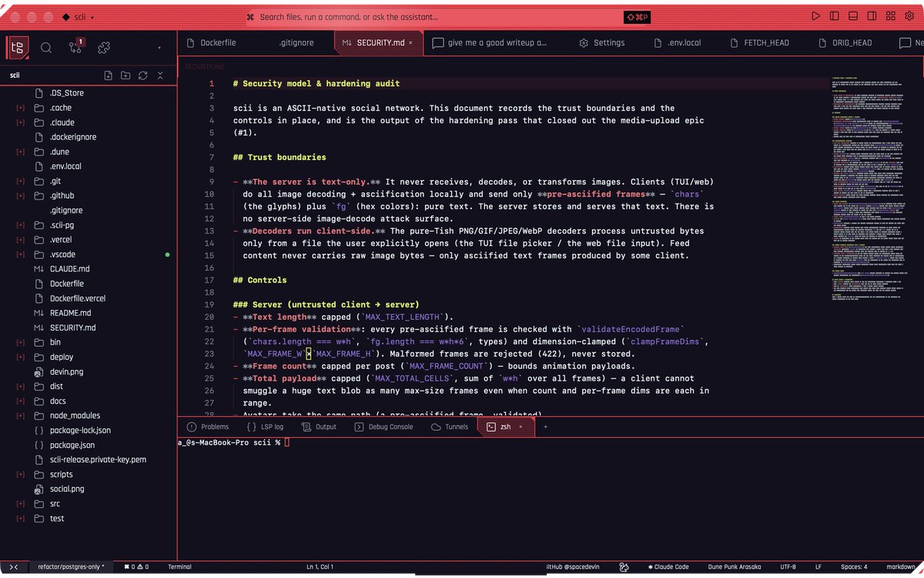Click the refactor/postgres-only branch in status bar

[71, 567]
